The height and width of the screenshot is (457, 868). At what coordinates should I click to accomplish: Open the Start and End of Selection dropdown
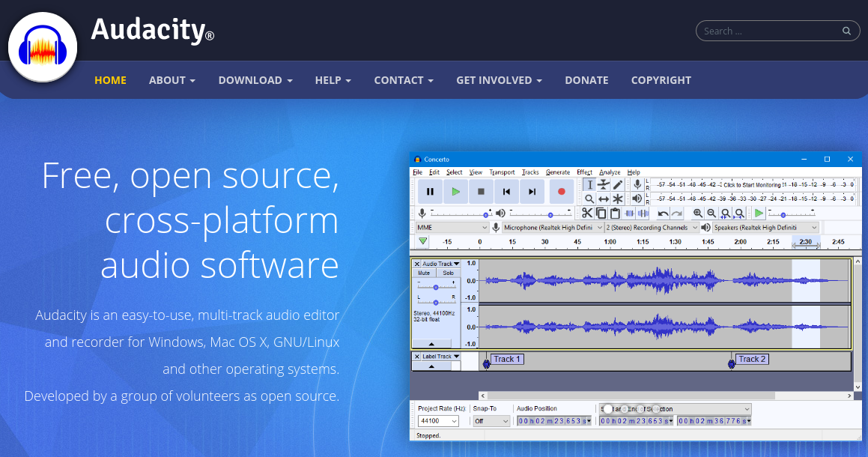[675, 409]
